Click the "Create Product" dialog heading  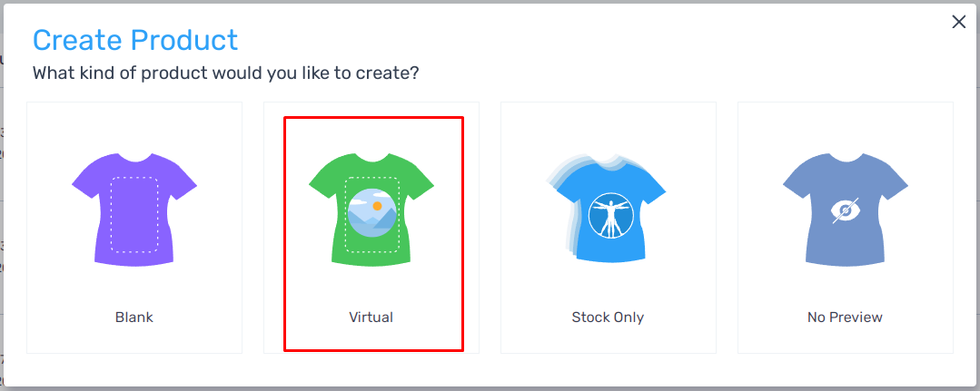(135, 40)
